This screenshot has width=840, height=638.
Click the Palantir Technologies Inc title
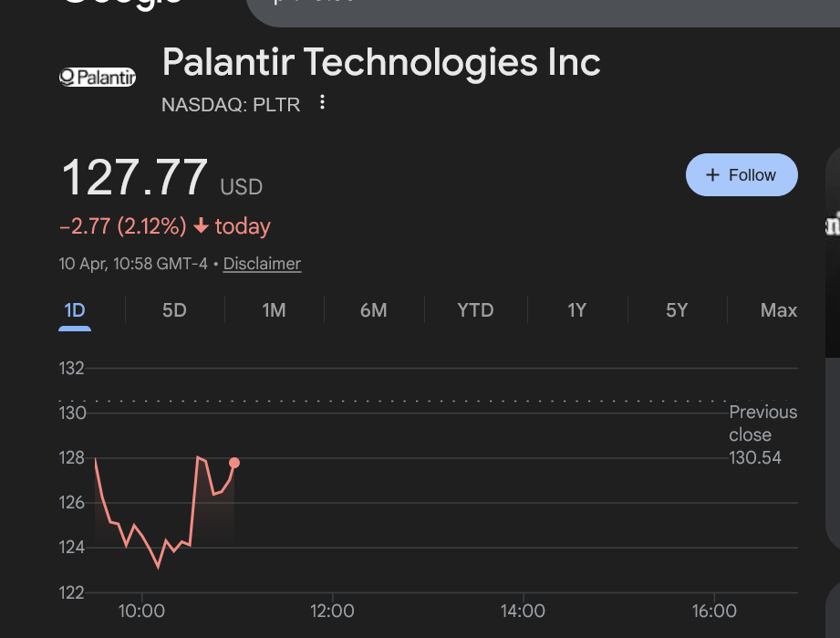click(381, 62)
